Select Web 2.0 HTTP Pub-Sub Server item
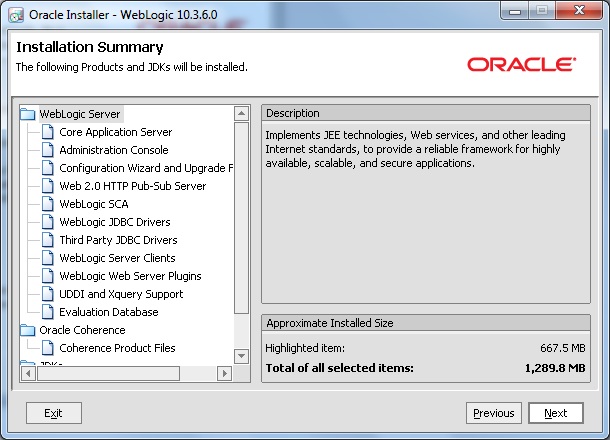Image resolution: width=610 pixels, height=440 pixels. [x=133, y=186]
